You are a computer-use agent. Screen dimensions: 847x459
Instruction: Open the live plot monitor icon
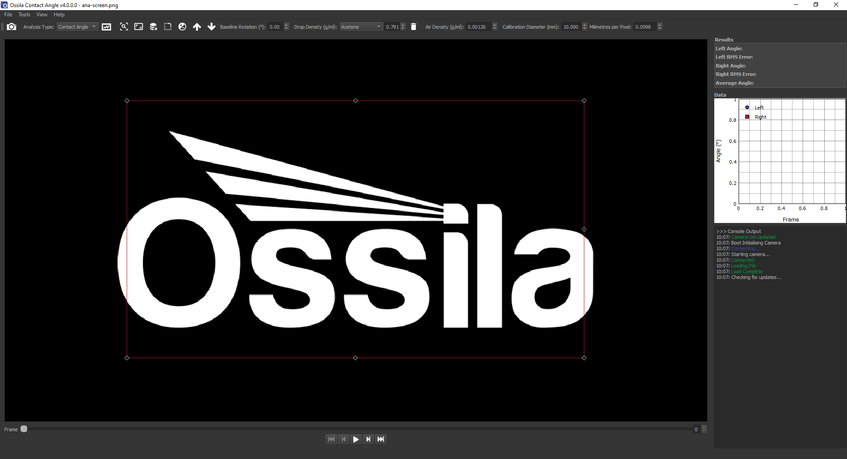click(106, 26)
